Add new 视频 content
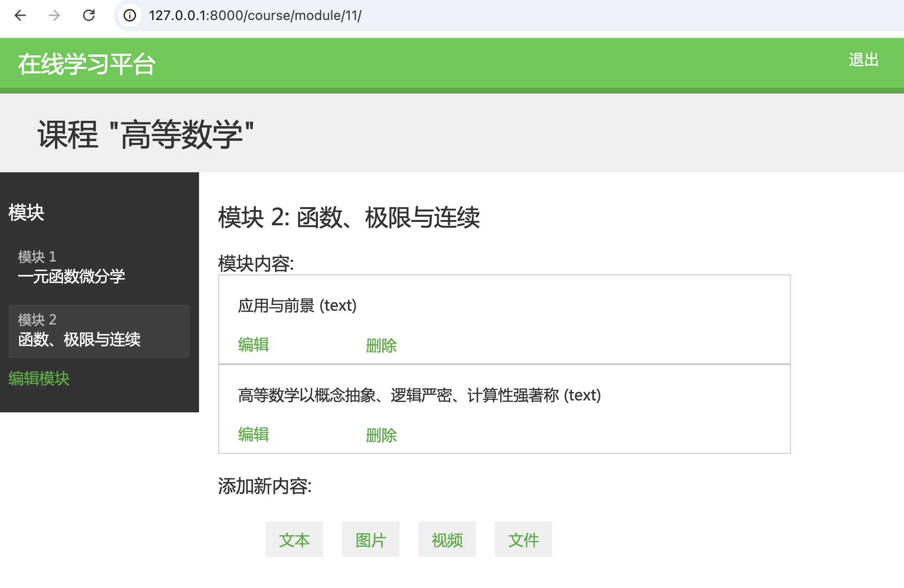904x588 pixels. pos(447,539)
